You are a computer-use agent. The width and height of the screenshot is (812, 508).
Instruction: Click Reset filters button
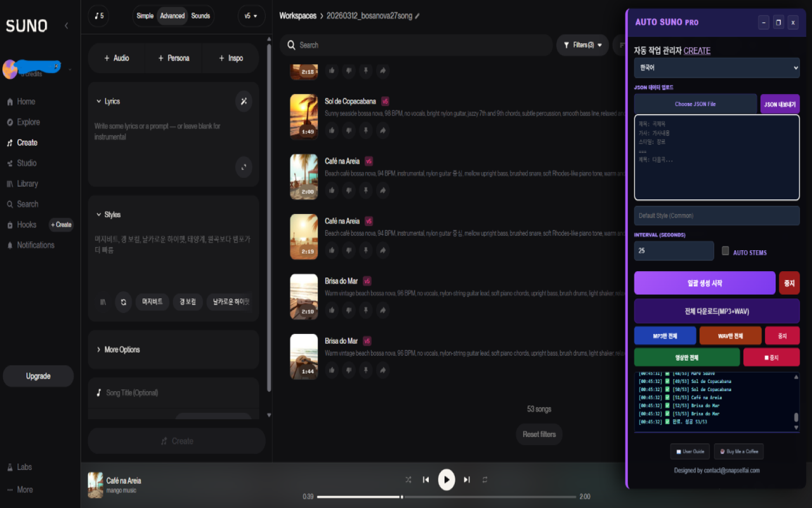[539, 434]
